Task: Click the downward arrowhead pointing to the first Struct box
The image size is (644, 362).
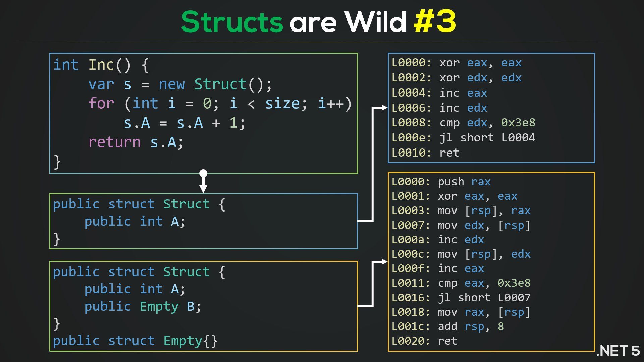Action: (203, 189)
